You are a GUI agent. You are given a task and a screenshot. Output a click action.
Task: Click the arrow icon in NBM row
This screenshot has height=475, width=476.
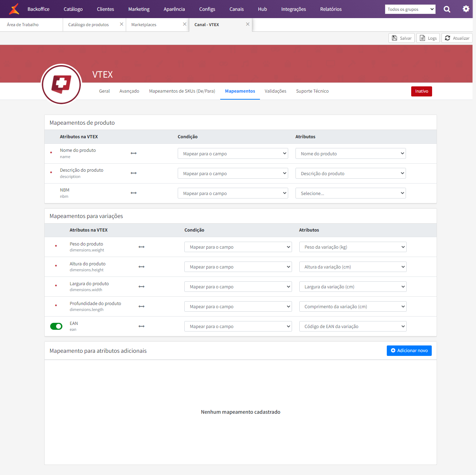(133, 193)
